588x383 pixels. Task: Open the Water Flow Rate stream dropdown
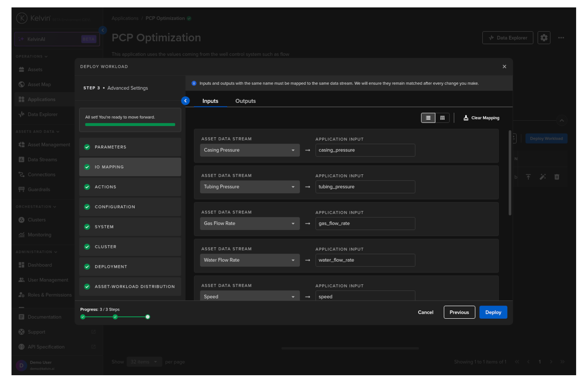click(249, 260)
